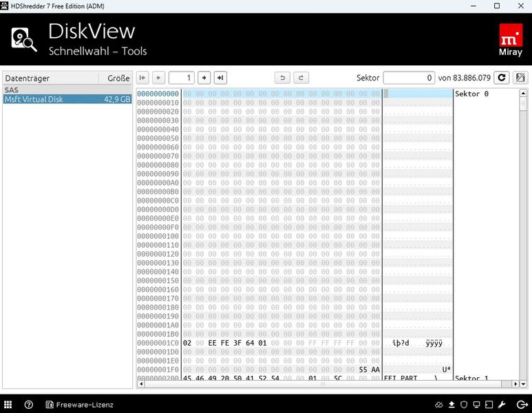Open the apps grid menu in bottom bar
Screen dimensions: 532x413
pyautogui.click(x=8, y=405)
